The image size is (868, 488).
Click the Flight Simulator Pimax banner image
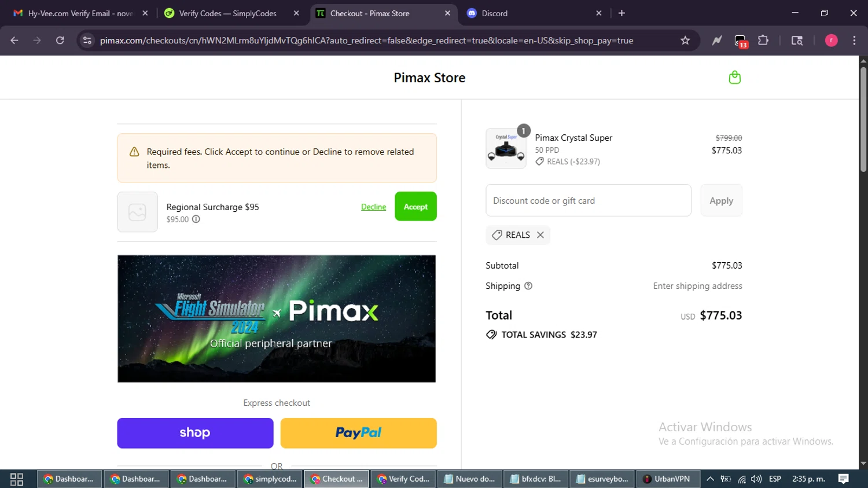[277, 318]
